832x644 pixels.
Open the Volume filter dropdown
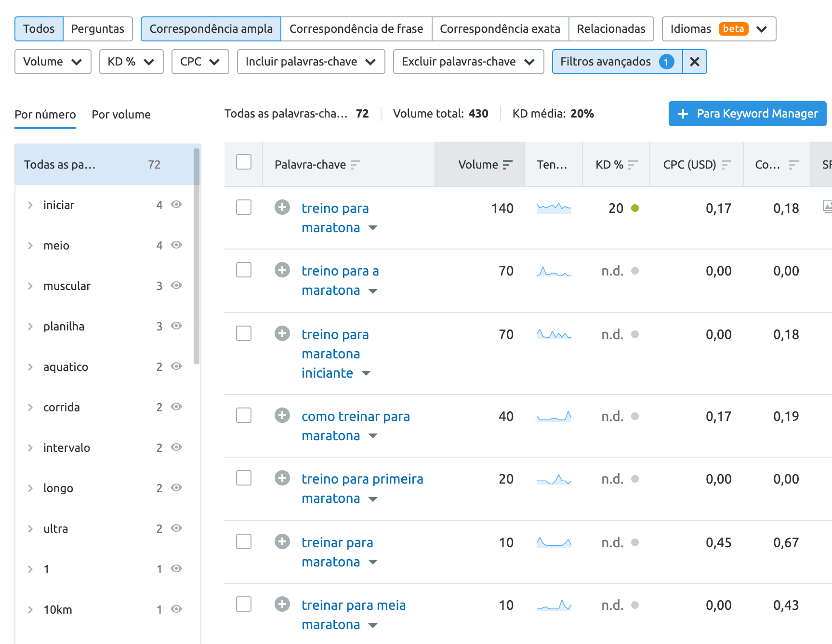(x=53, y=62)
